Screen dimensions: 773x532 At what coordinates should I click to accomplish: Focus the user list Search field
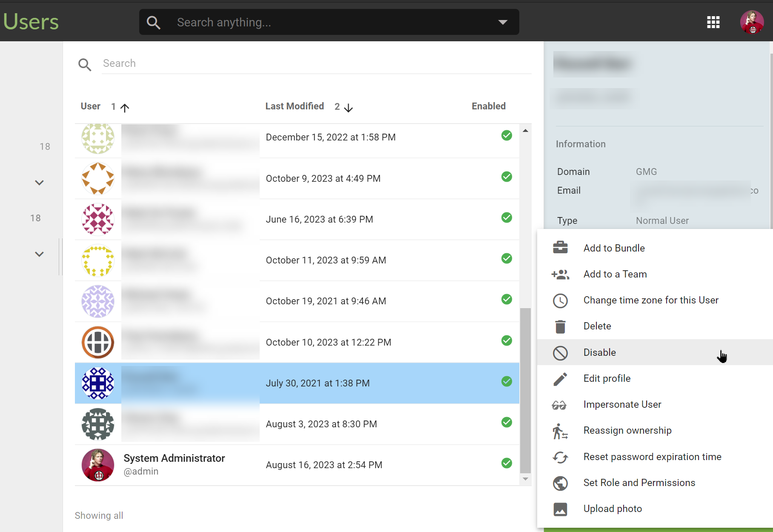(316, 63)
